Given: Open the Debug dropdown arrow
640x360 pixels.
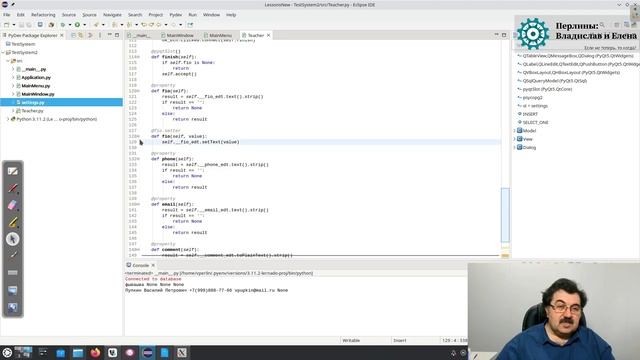Looking at the screenshot, I should (x=69, y=25).
